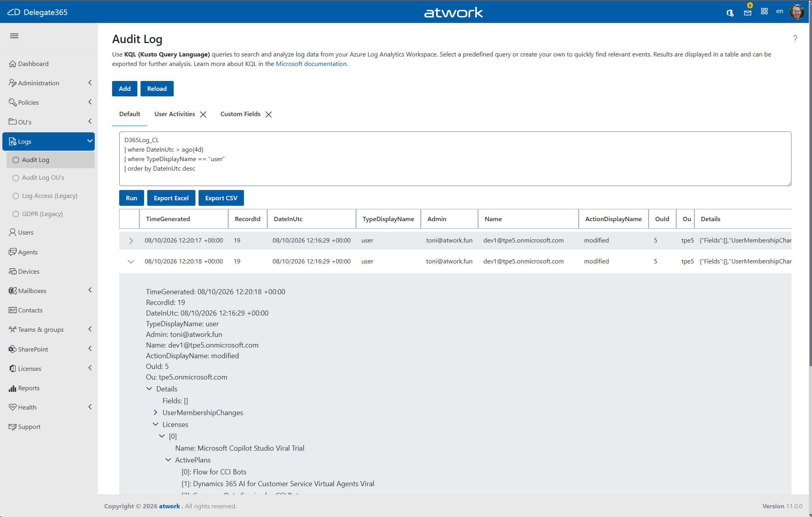Collapse the Licenses node in record details
The width and height of the screenshot is (812, 517).
(x=156, y=424)
